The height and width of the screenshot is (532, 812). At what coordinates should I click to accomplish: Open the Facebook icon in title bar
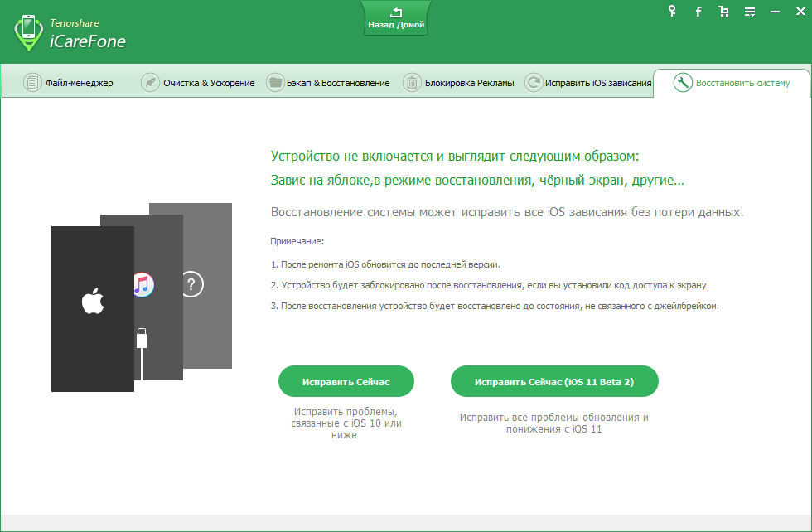click(x=698, y=12)
